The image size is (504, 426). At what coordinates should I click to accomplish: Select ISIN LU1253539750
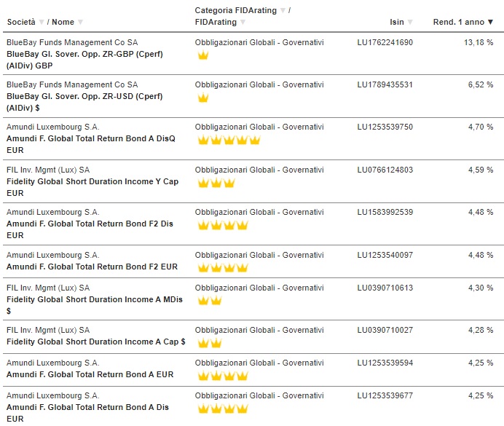(385, 127)
